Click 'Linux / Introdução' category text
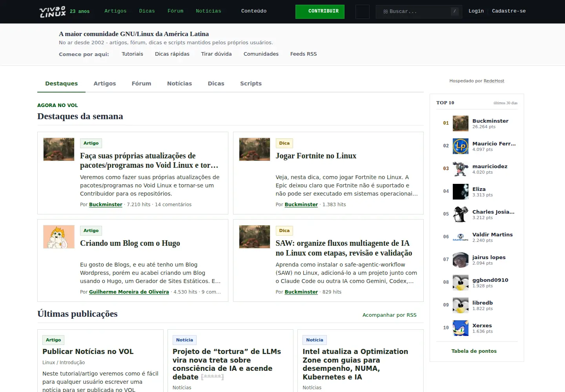Image resolution: width=565 pixels, height=392 pixels. [x=64, y=363]
